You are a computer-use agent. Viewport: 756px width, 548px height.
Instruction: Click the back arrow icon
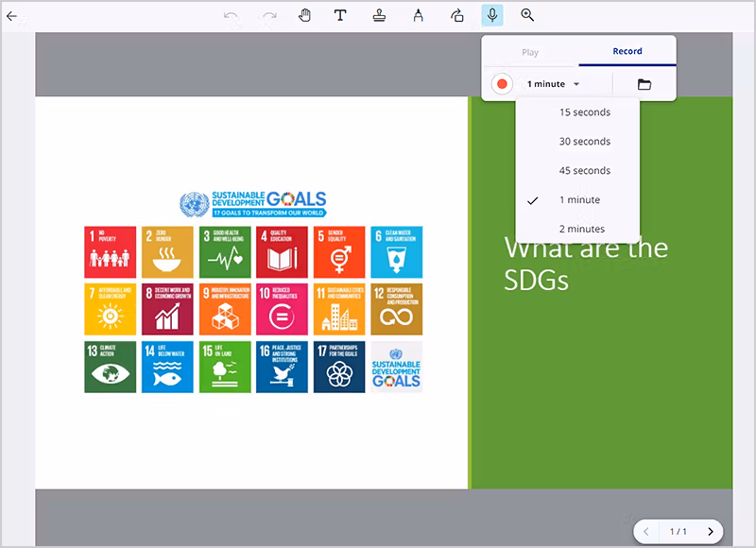12,16
